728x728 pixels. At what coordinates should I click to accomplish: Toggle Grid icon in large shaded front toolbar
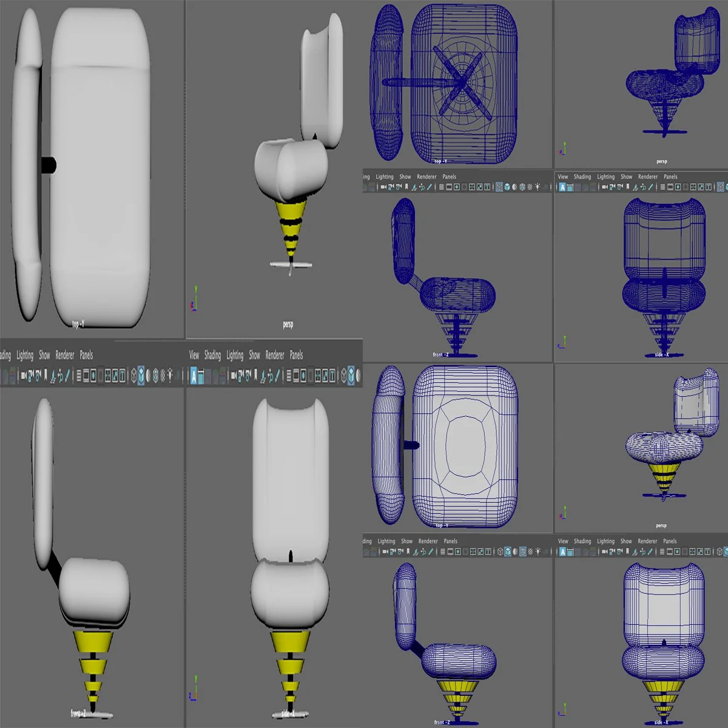(x=79, y=376)
